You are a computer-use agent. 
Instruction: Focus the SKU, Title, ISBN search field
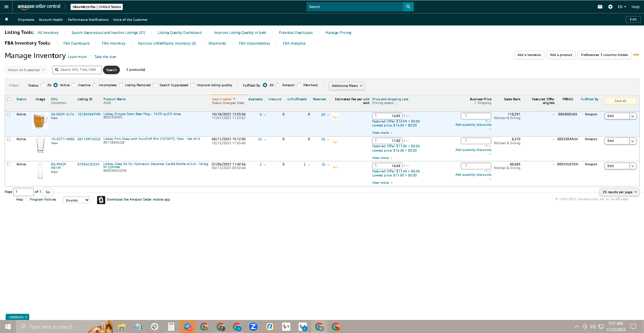pos(77,70)
